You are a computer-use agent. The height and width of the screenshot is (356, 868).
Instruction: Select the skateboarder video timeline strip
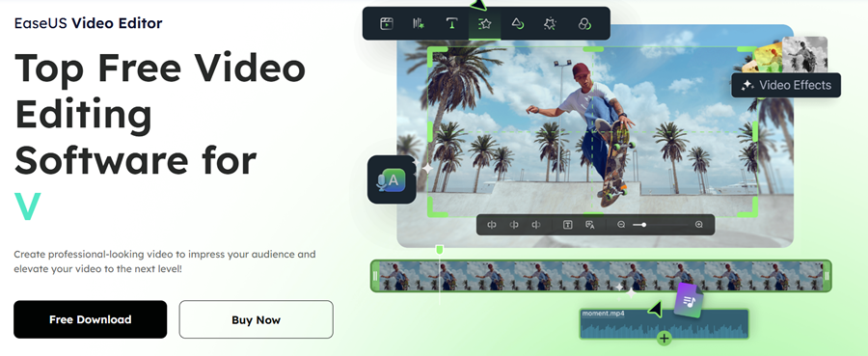[601, 276]
